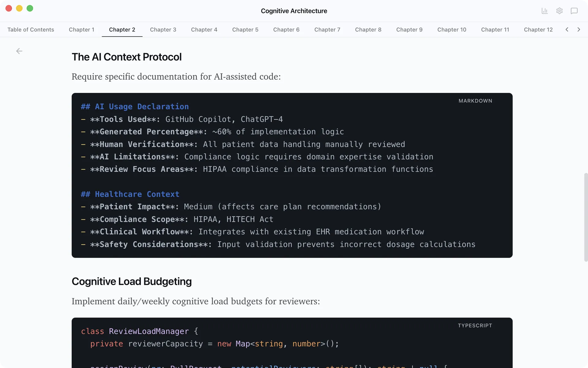Click the "Implement daily/weekly cognitive load" paragraph
The width and height of the screenshot is (588, 368).
pos(196,301)
